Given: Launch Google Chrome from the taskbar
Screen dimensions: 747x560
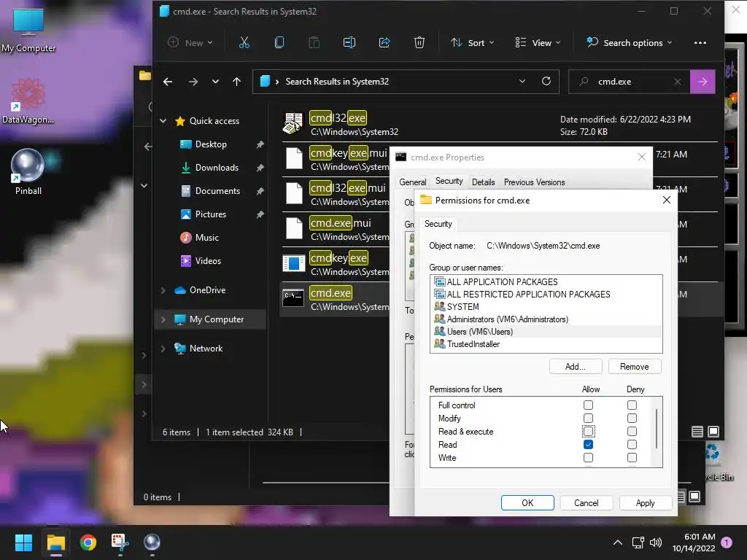Looking at the screenshot, I should pyautogui.click(x=88, y=542).
